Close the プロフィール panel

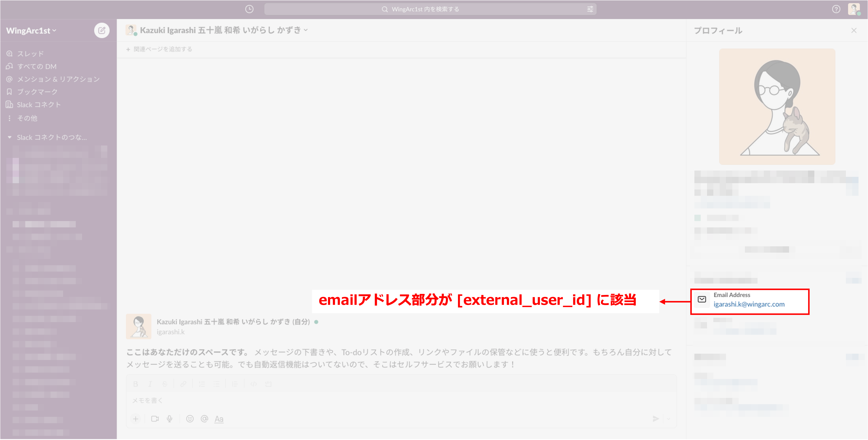853,30
